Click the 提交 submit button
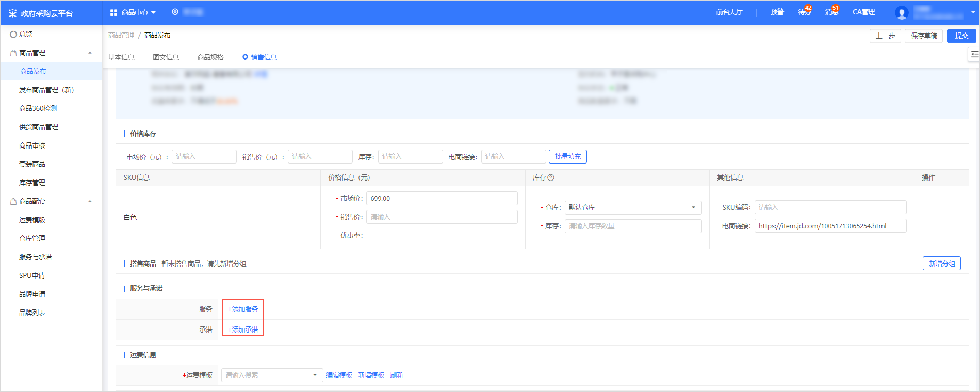Image resolution: width=980 pixels, height=392 pixels. tap(961, 36)
